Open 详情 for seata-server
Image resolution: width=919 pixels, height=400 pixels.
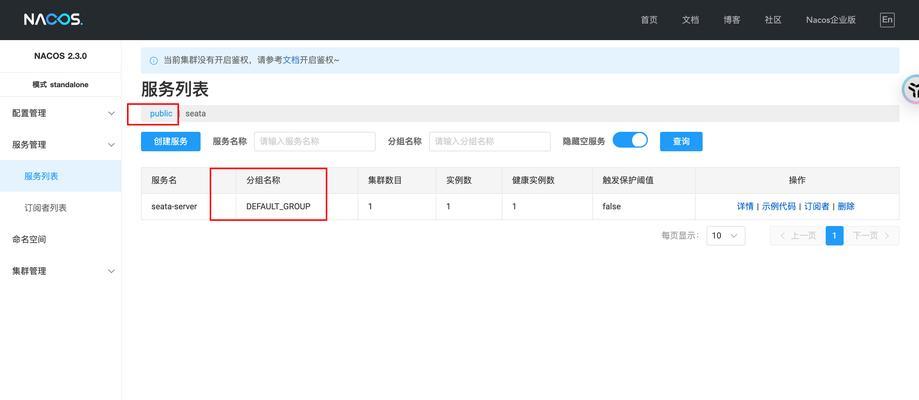point(745,206)
